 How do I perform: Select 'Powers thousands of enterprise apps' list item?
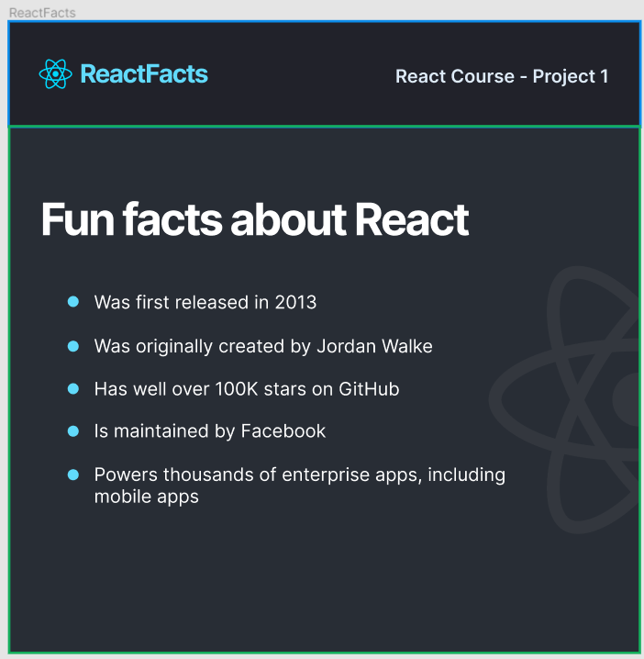pyautogui.click(x=300, y=486)
